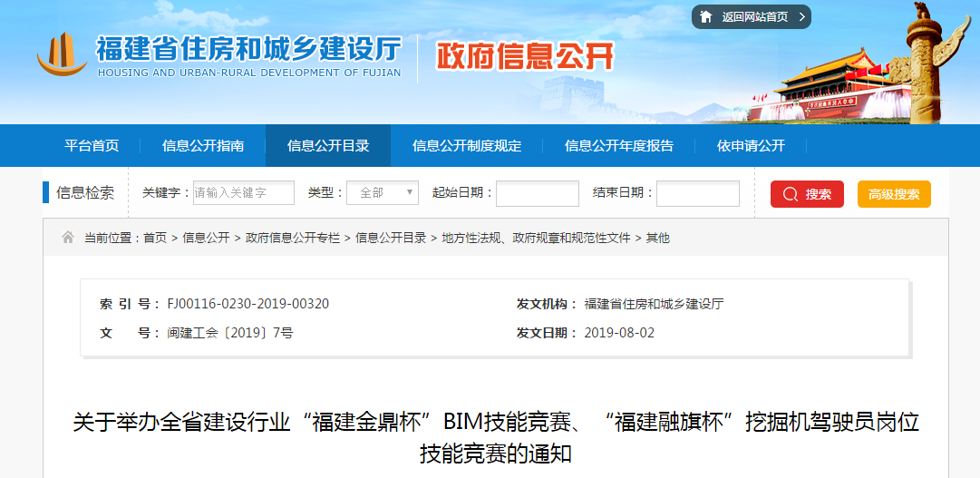Click issuing agency value 福建省住房和城乡建设厅
Image resolution: width=980 pixels, height=478 pixels.
(x=654, y=304)
